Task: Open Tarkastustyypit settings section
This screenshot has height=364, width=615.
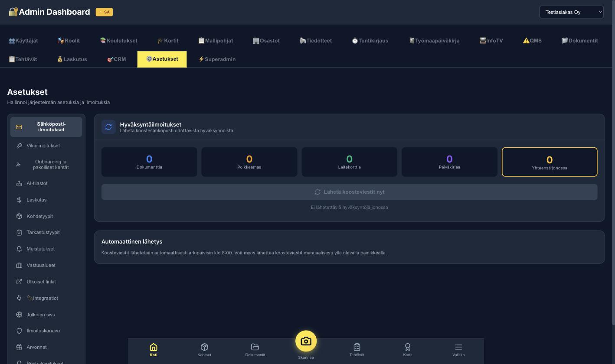Action: coord(46,232)
